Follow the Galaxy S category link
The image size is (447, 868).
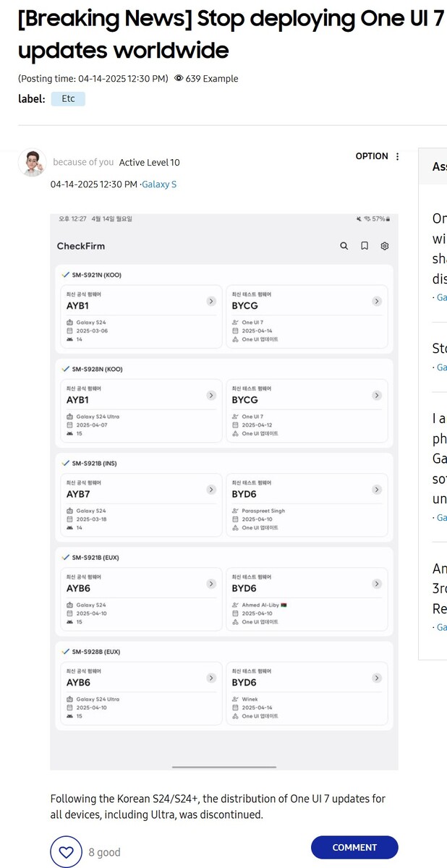tap(159, 184)
